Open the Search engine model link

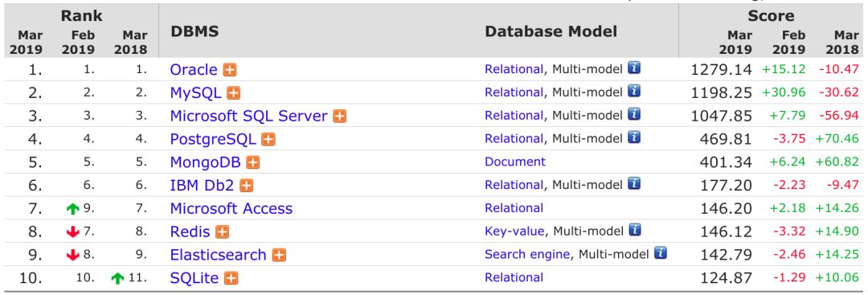(527, 254)
